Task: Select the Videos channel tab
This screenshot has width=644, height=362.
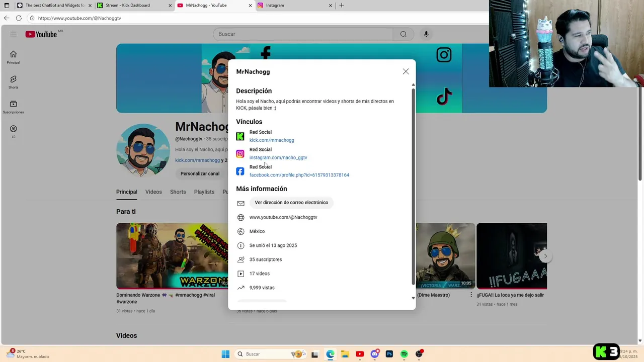Action: (x=153, y=192)
